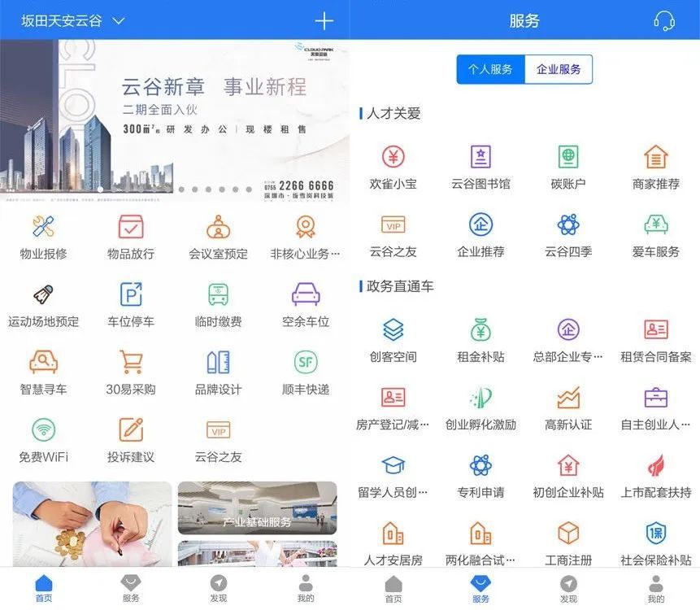700x610 pixels.
Task: Open 上市配套扶持 red icon
Action: (x=656, y=465)
